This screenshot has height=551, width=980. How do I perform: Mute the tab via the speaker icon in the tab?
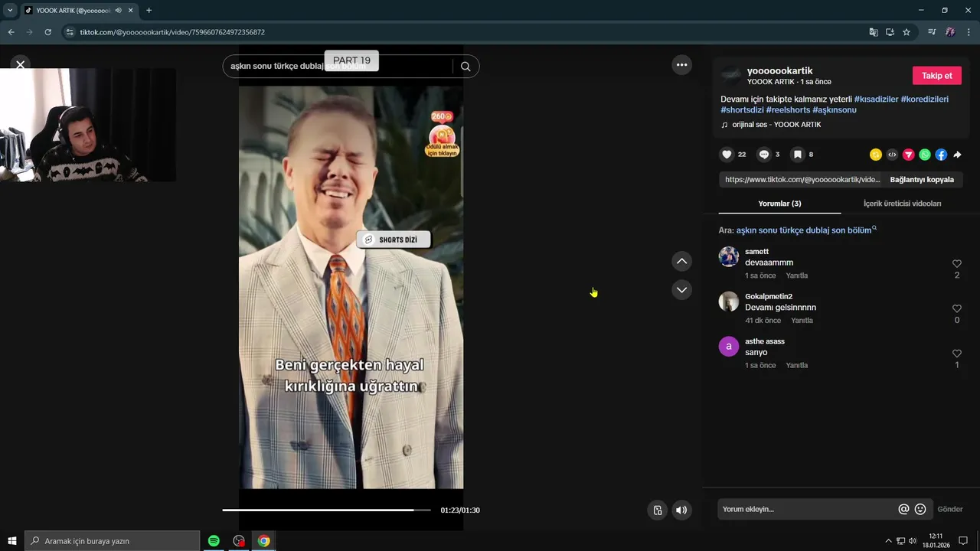(x=119, y=11)
